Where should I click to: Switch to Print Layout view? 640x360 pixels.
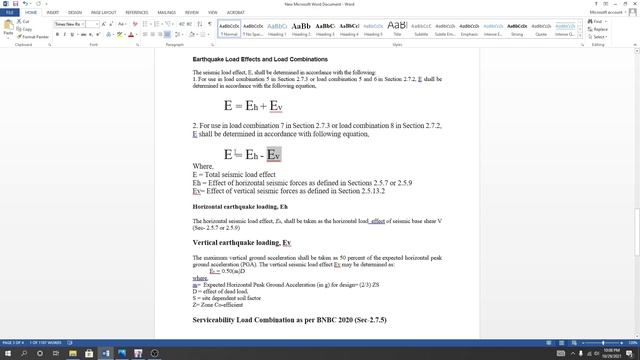(562, 343)
